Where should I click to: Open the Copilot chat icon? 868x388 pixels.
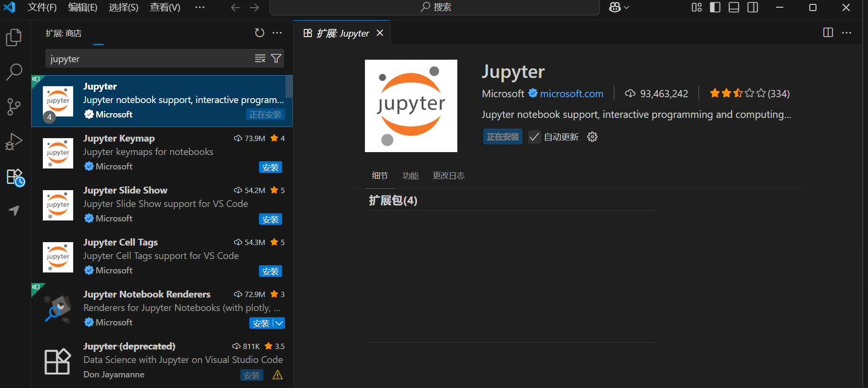(x=615, y=7)
